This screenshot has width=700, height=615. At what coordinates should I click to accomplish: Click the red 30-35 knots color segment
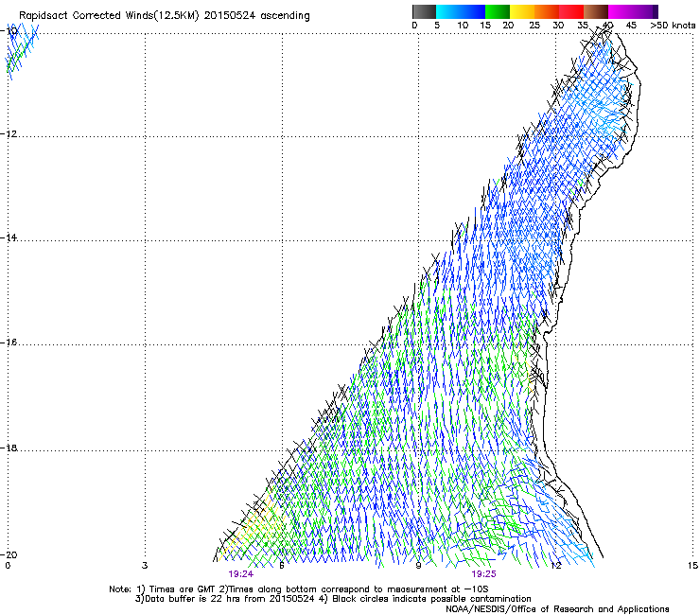(571, 11)
